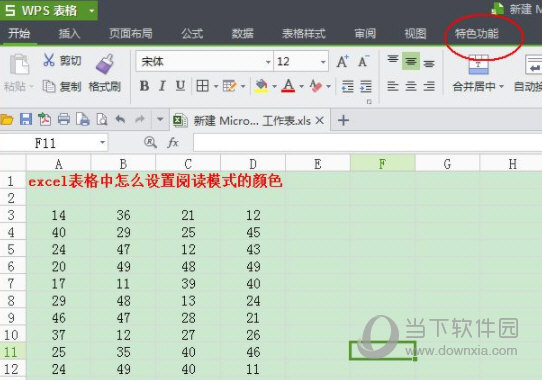Toggle Italic formatting

(162, 86)
